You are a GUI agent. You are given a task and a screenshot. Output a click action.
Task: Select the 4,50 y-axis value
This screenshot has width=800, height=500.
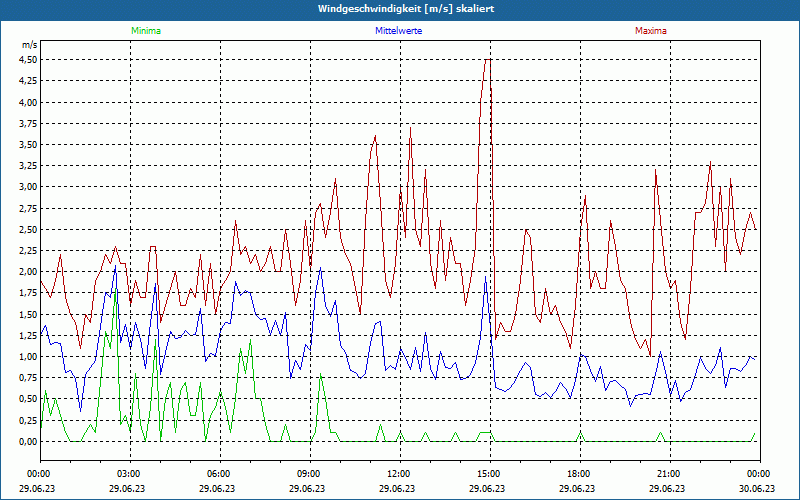click(28, 59)
